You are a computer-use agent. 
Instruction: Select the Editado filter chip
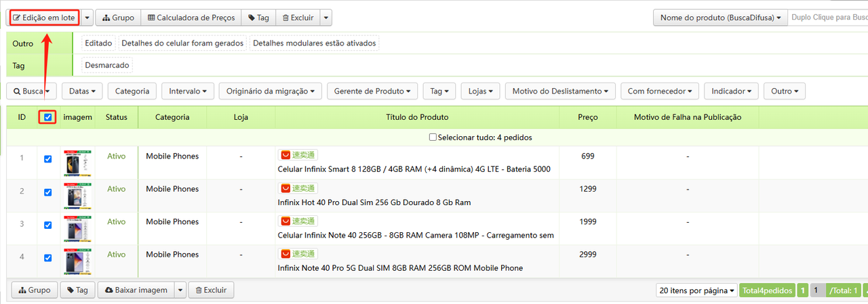tap(98, 43)
